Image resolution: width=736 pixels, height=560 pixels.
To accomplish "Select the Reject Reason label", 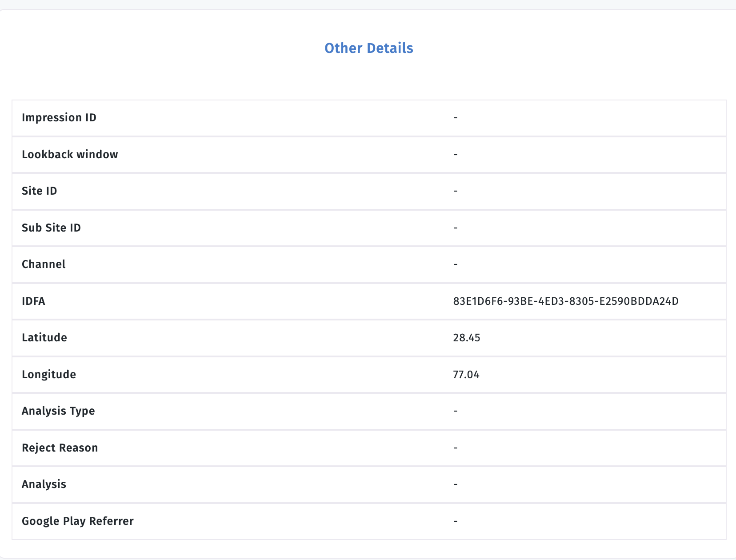I will pyautogui.click(x=60, y=448).
